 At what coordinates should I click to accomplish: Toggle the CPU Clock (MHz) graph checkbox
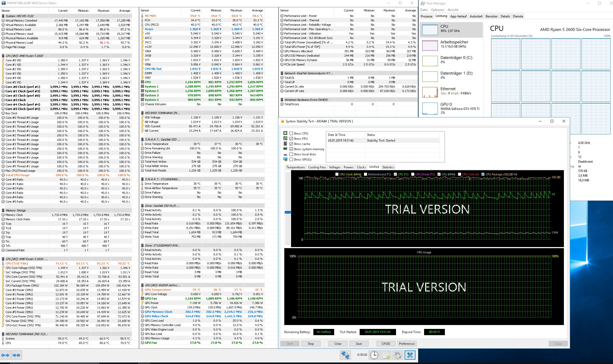[337, 174]
